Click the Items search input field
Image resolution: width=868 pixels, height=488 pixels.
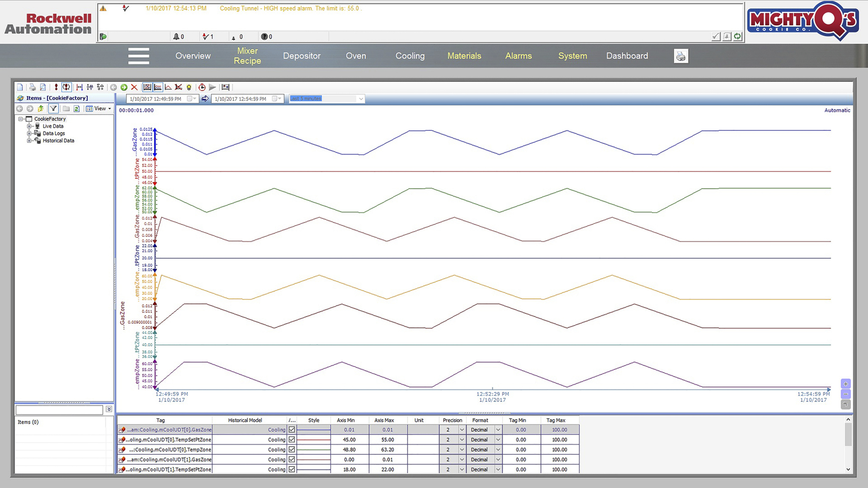coord(59,410)
